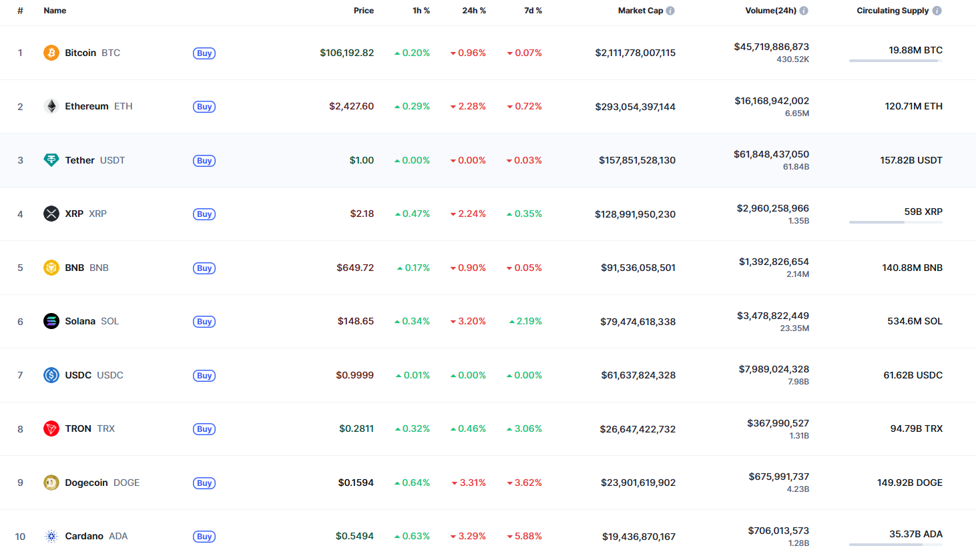Click the USDC logo icon
976x560 pixels.
(51, 375)
